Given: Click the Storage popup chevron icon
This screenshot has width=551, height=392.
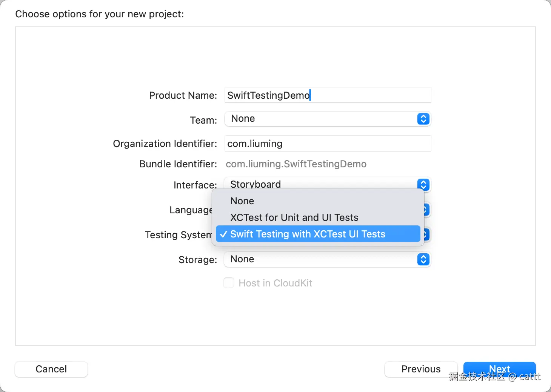Looking at the screenshot, I should pos(423,259).
